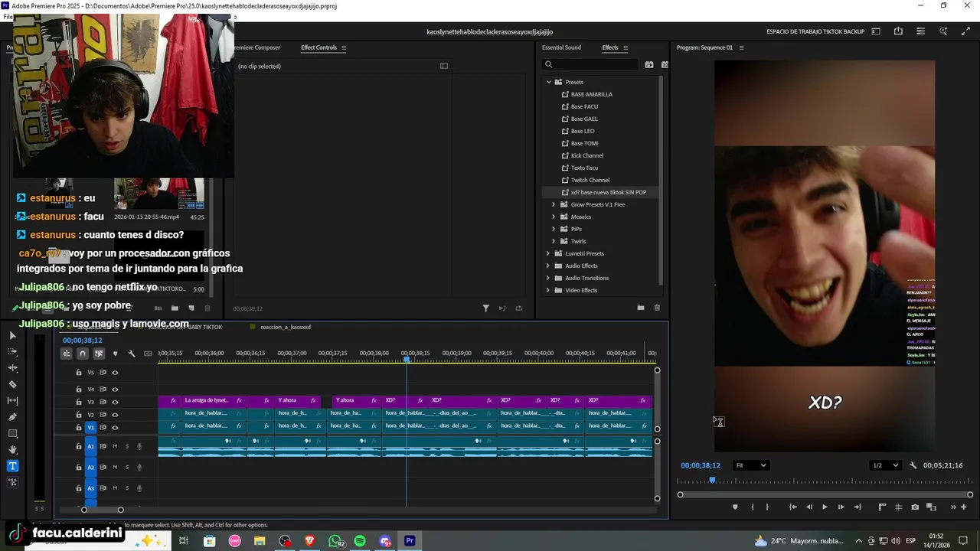
Task: Select the Ripple Edit tool
Action: [12, 368]
